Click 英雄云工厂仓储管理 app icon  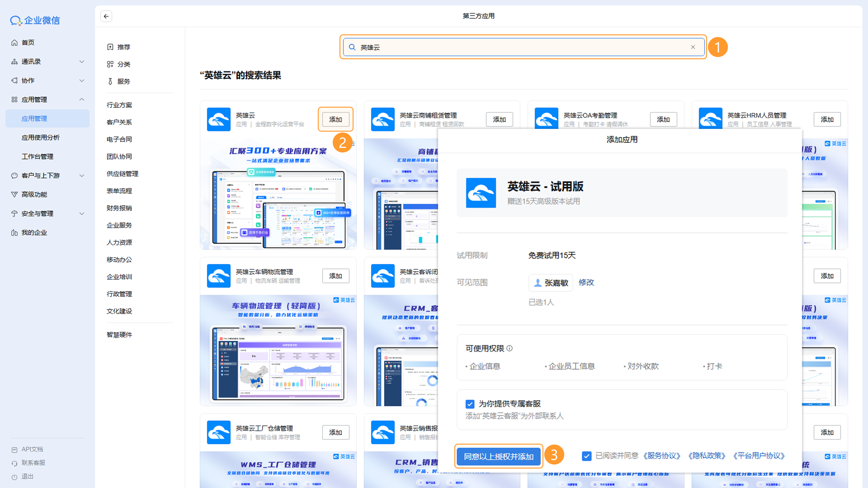219,432
